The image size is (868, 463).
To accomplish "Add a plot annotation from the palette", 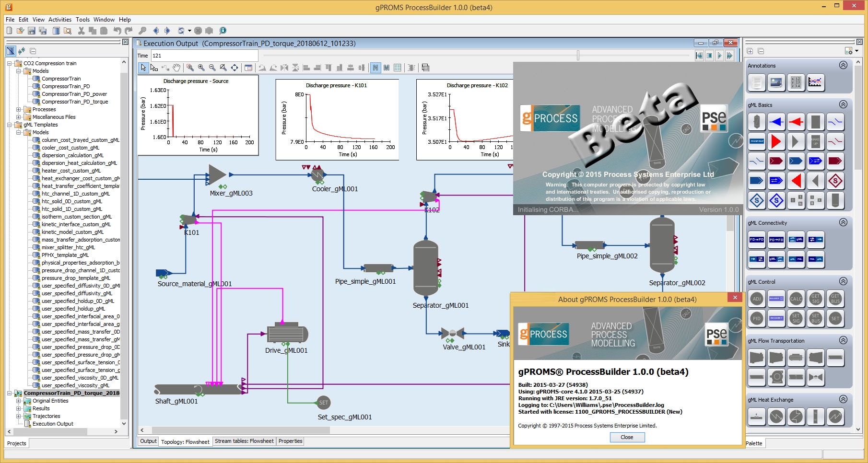I will click(x=815, y=82).
